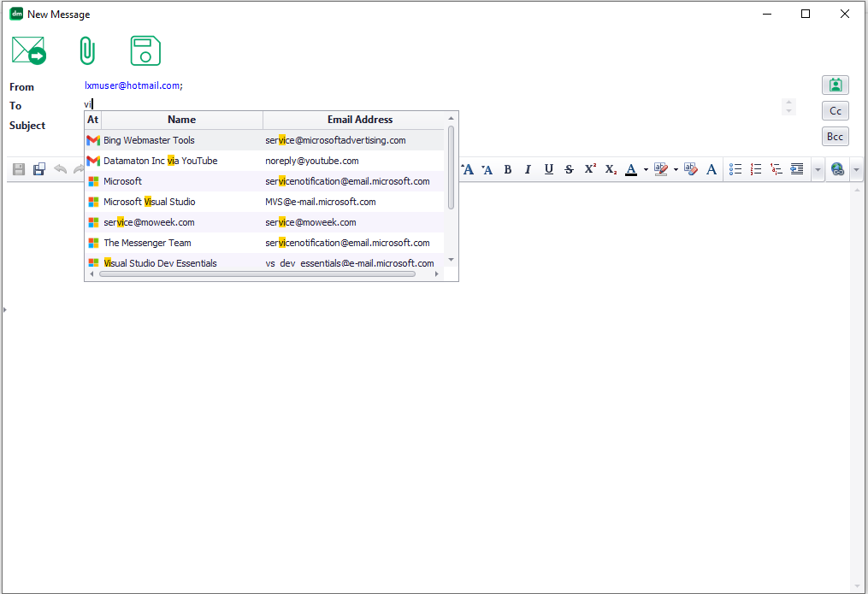
Task: Toggle the bulleted list
Action: [735, 169]
